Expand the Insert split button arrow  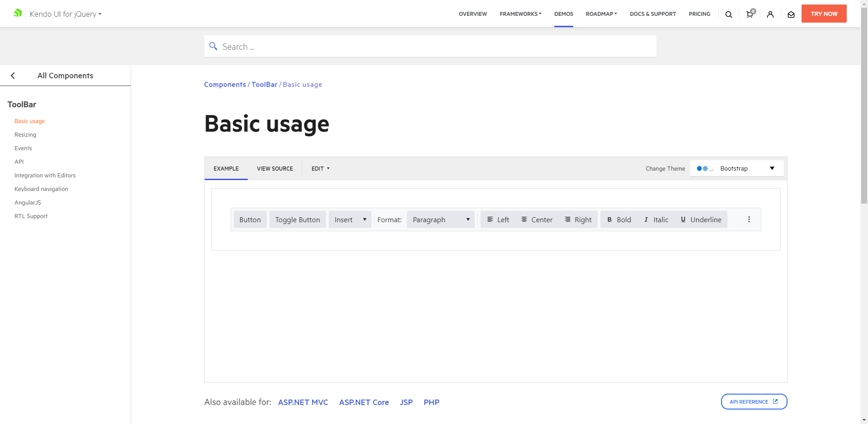[365, 219]
